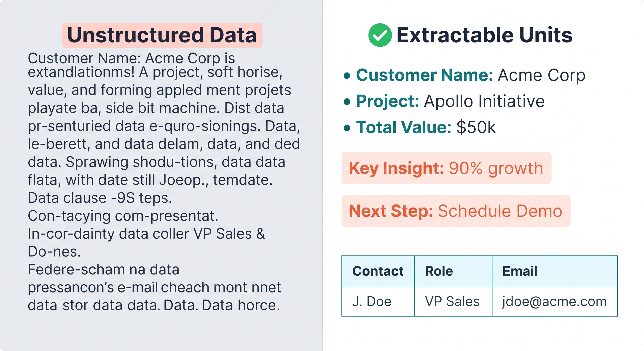Image resolution: width=644 pixels, height=351 pixels.
Task: Select the VP Sales table cell
Action: click(453, 301)
